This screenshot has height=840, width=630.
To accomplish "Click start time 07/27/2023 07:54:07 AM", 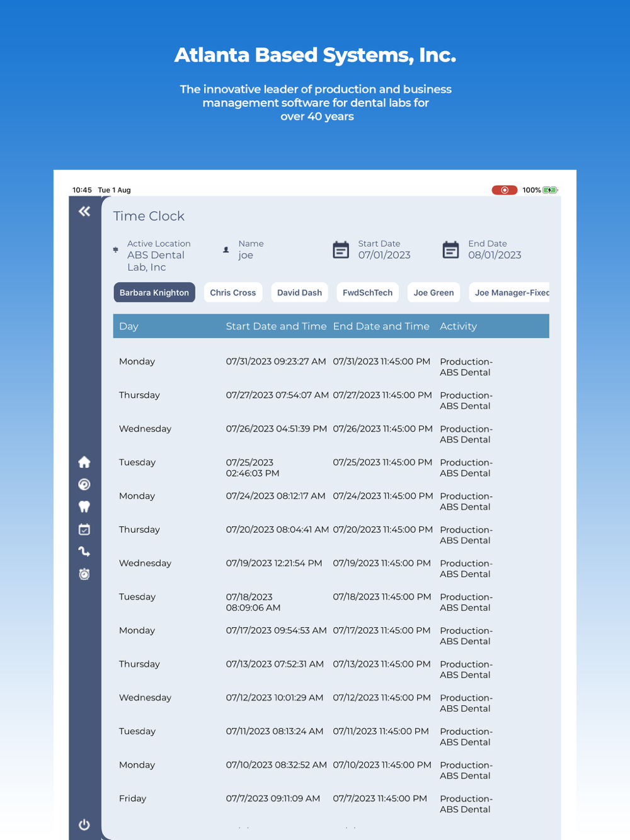I will [x=277, y=395].
